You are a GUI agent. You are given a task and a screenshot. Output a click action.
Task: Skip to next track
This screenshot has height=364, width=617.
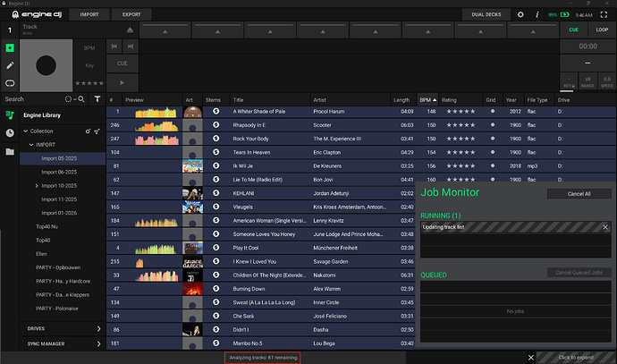131,46
